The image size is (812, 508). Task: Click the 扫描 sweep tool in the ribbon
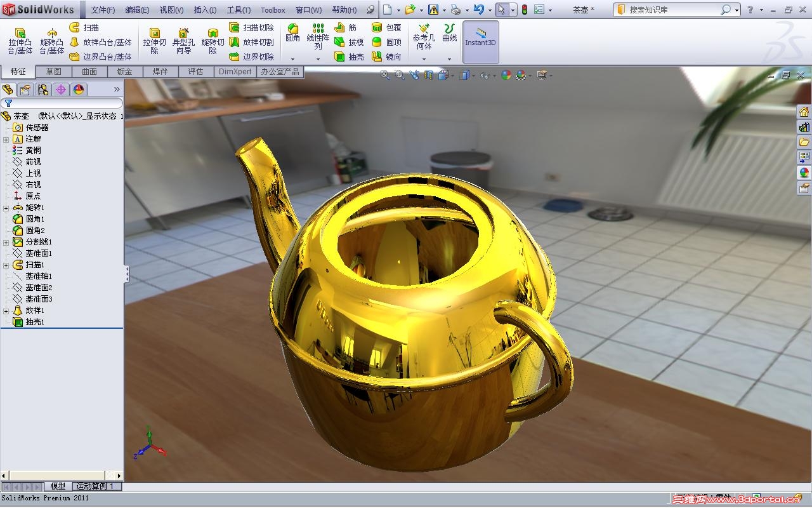click(x=84, y=28)
